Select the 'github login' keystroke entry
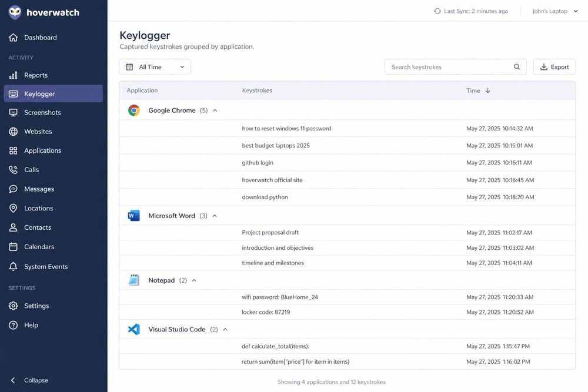 [348, 163]
